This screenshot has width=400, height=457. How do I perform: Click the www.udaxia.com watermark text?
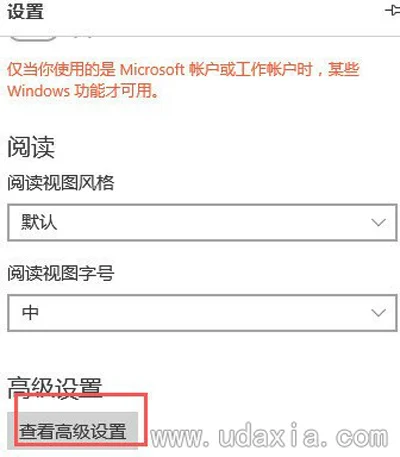[x=269, y=436]
